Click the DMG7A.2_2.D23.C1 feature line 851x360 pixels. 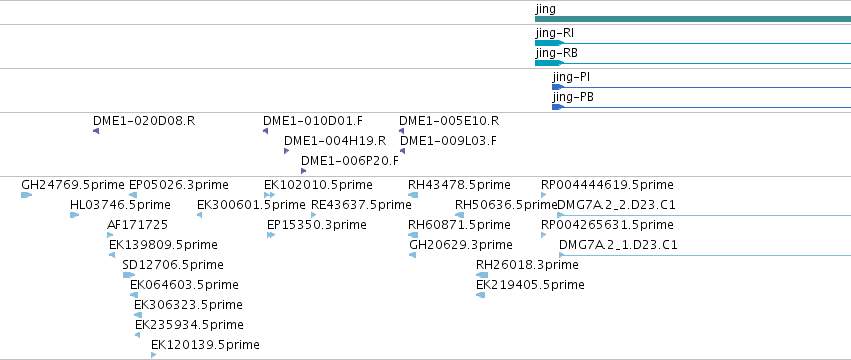(704, 215)
